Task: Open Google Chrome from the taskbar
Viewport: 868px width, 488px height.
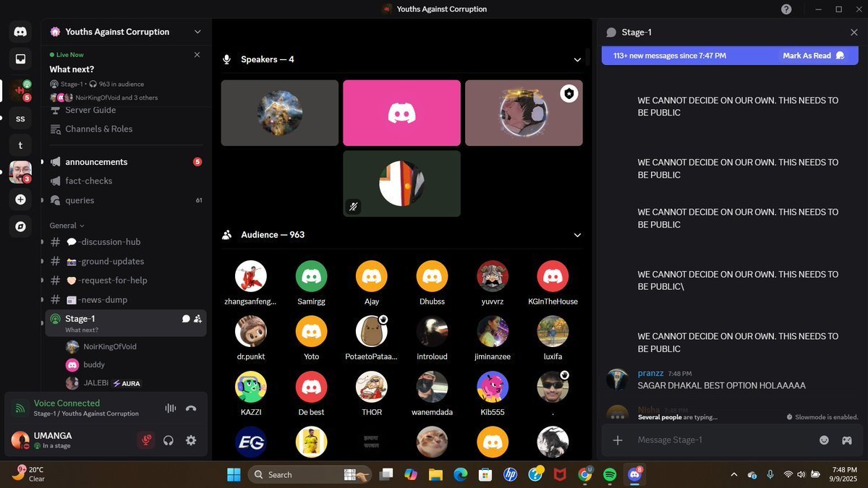Action: click(x=585, y=475)
